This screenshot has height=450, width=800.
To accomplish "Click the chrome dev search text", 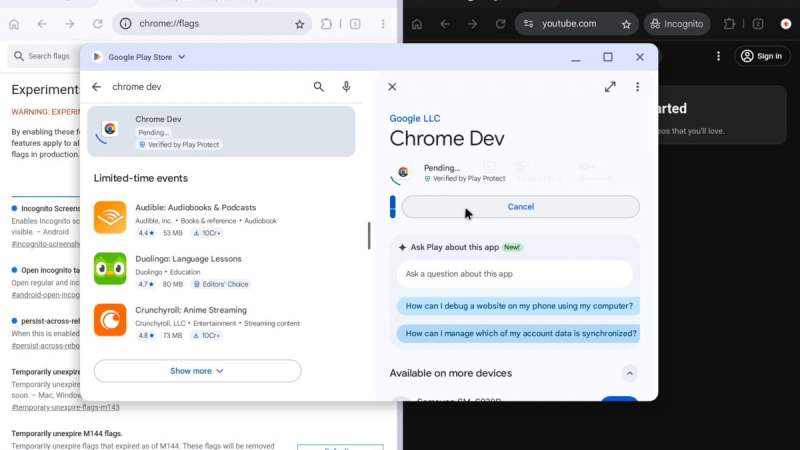I will tap(137, 87).
